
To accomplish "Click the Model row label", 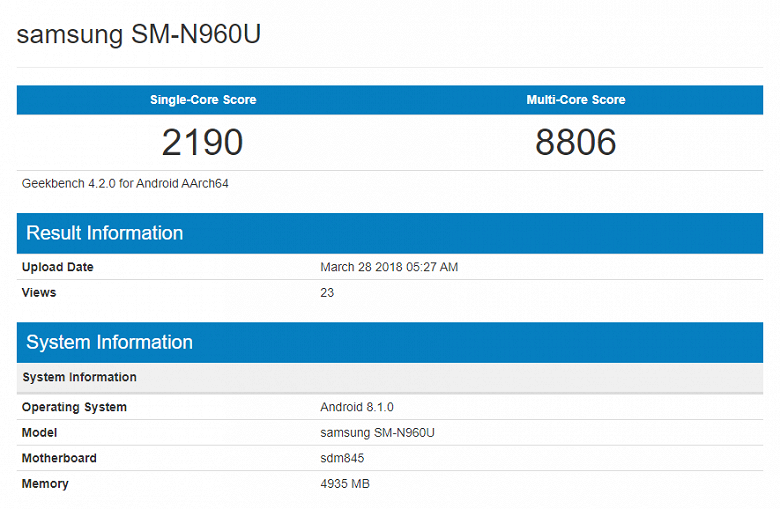I will (x=39, y=433).
